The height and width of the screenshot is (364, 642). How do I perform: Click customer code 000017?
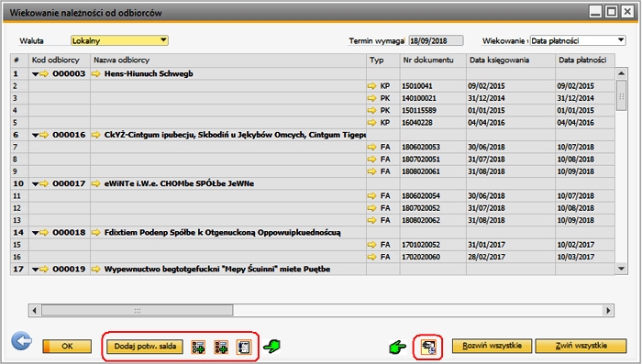point(69,183)
